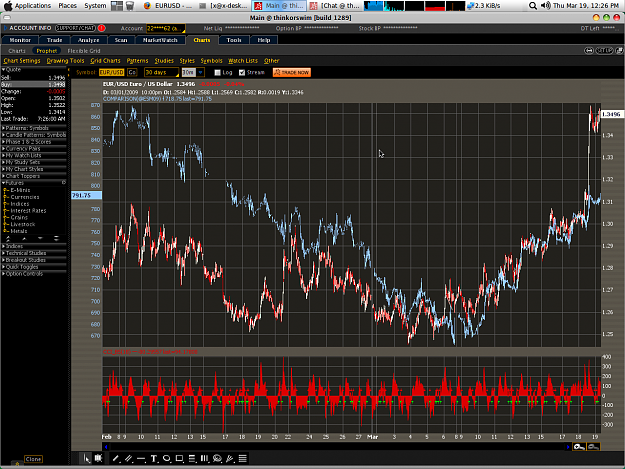Screen dimensions: 625x469
Task: Open the Studies menu
Action: (x=164, y=61)
